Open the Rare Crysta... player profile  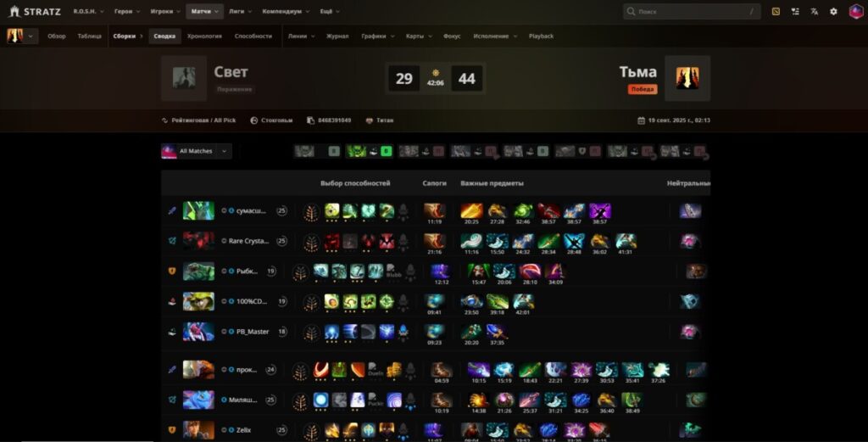coord(248,241)
